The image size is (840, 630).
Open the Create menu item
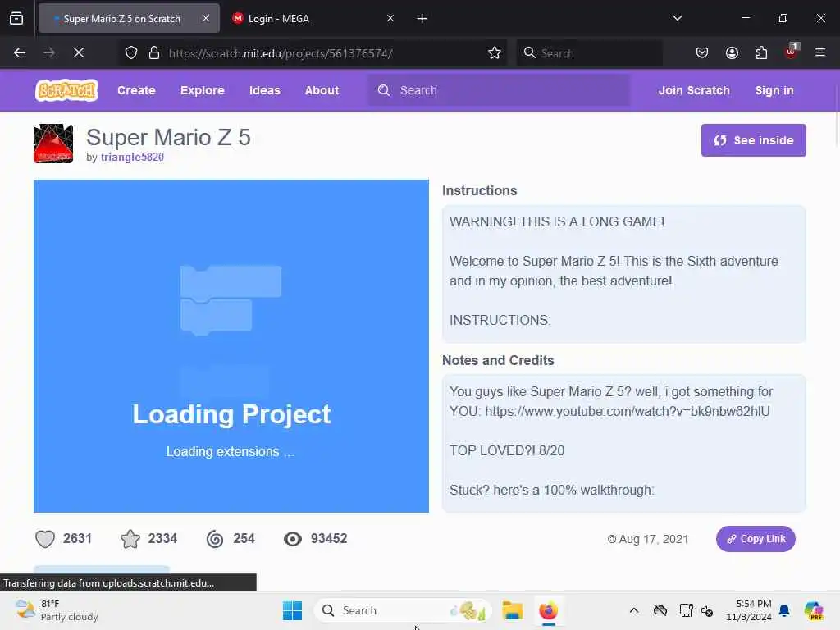tap(136, 90)
